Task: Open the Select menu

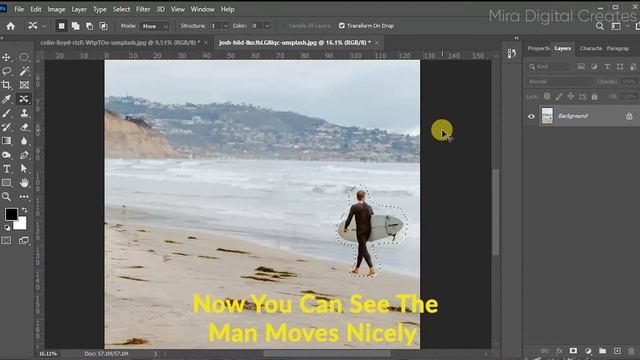Action: click(x=121, y=9)
